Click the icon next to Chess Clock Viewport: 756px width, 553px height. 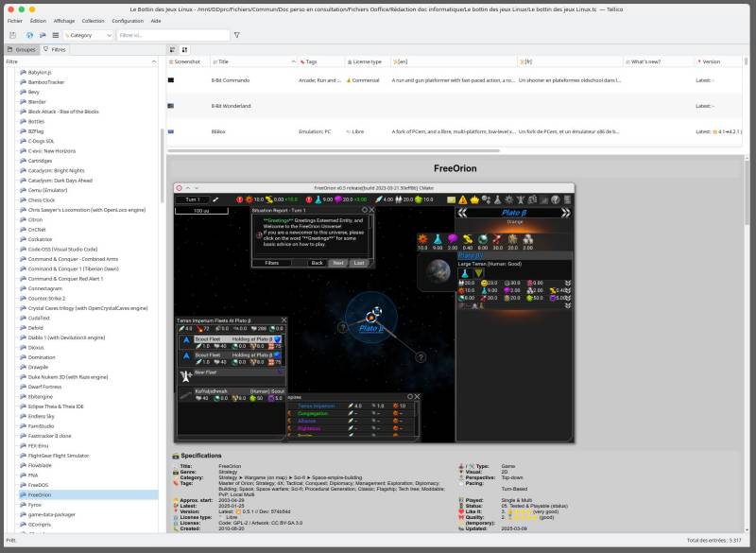pos(23,200)
